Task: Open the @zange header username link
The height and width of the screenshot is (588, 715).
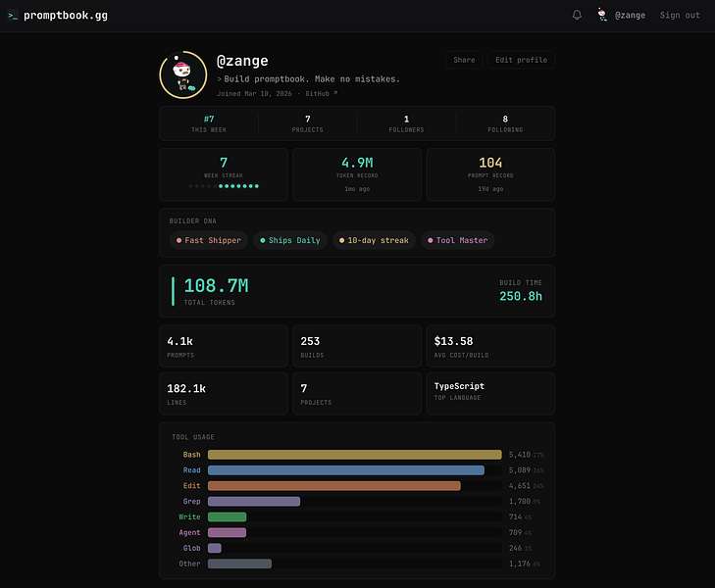Action: (630, 15)
